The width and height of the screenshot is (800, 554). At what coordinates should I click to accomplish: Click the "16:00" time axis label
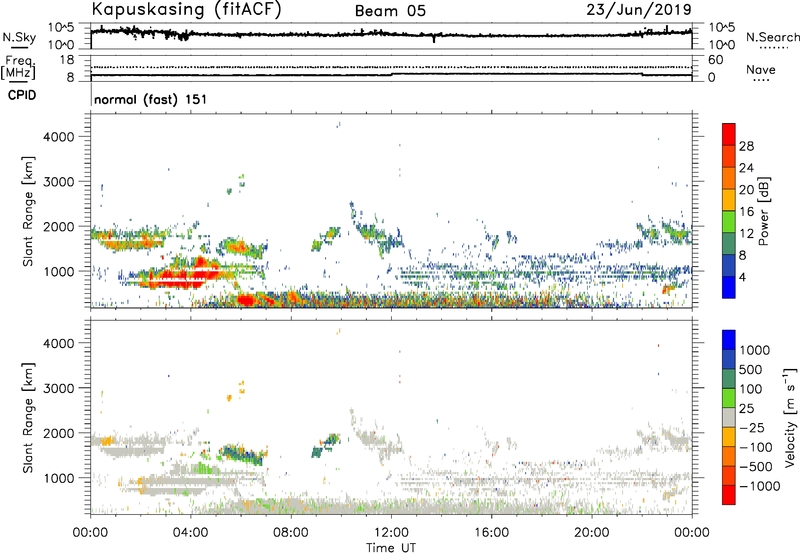[x=491, y=533]
